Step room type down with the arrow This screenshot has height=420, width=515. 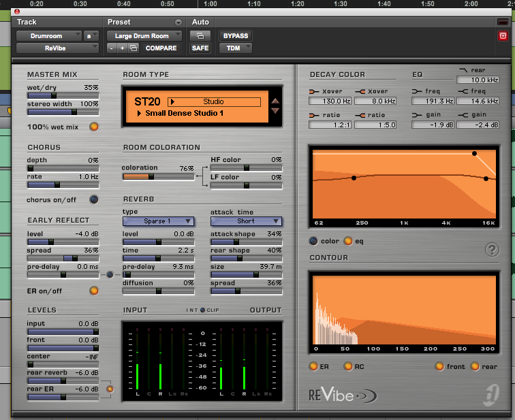(275, 110)
